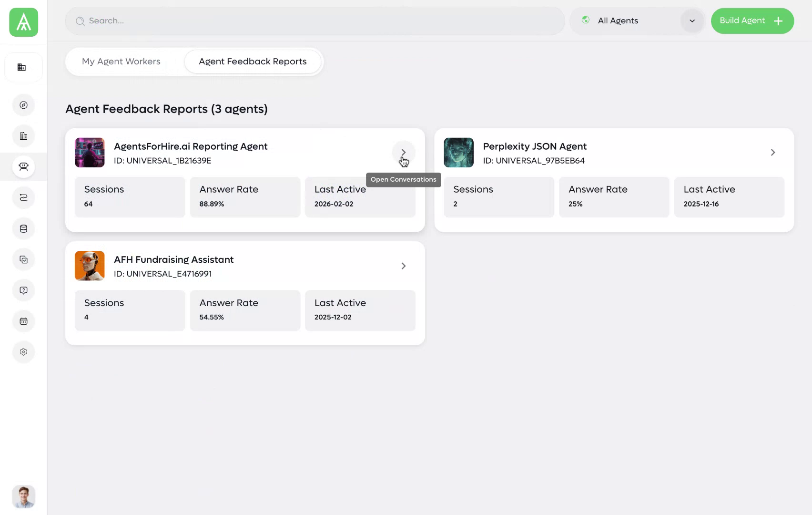Click the plus icon on Build Agent
This screenshot has width=812, height=515.
pos(778,21)
